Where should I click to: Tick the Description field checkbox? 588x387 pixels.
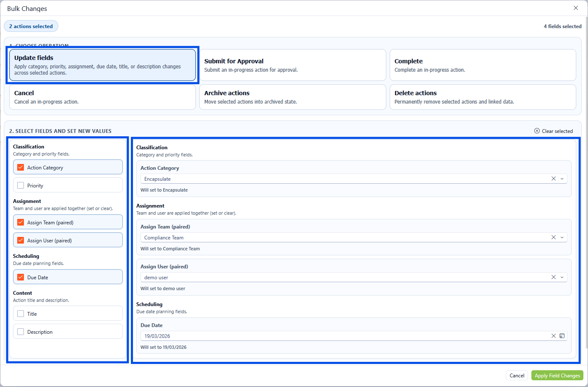tap(21, 332)
